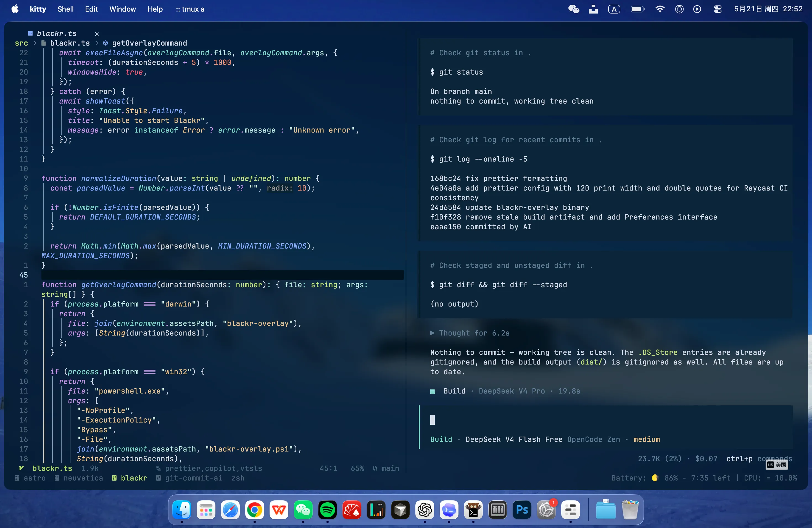
Task: Open Safari from the Dock
Action: coord(230,510)
